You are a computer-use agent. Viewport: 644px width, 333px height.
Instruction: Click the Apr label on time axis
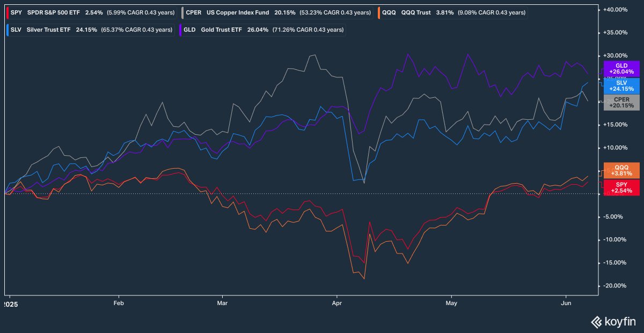click(x=336, y=303)
